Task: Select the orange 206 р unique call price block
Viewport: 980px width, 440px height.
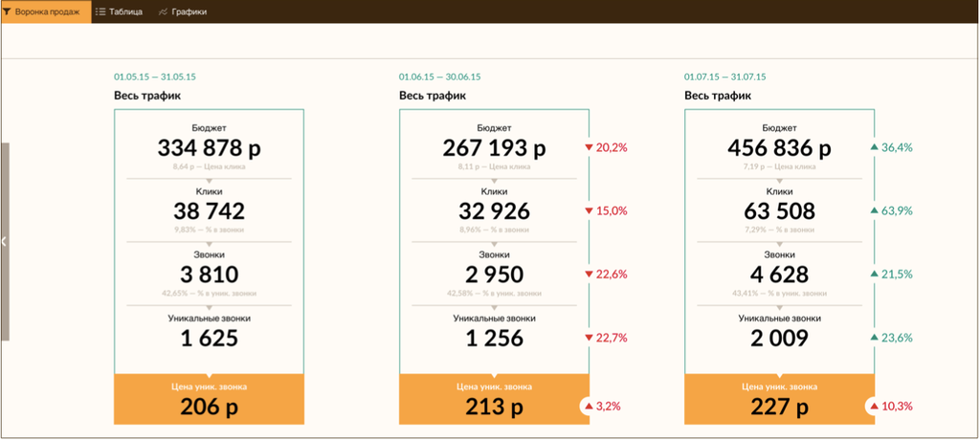Action: click(209, 399)
